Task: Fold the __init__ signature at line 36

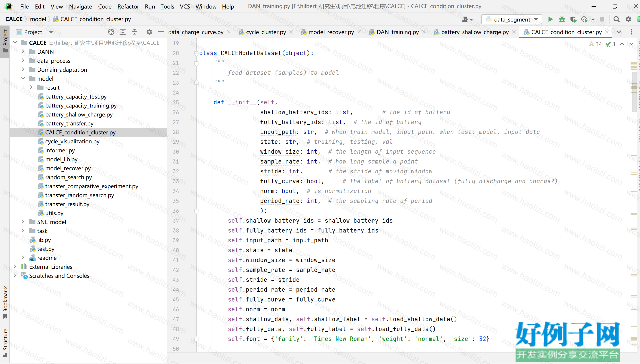Action: (x=196, y=211)
